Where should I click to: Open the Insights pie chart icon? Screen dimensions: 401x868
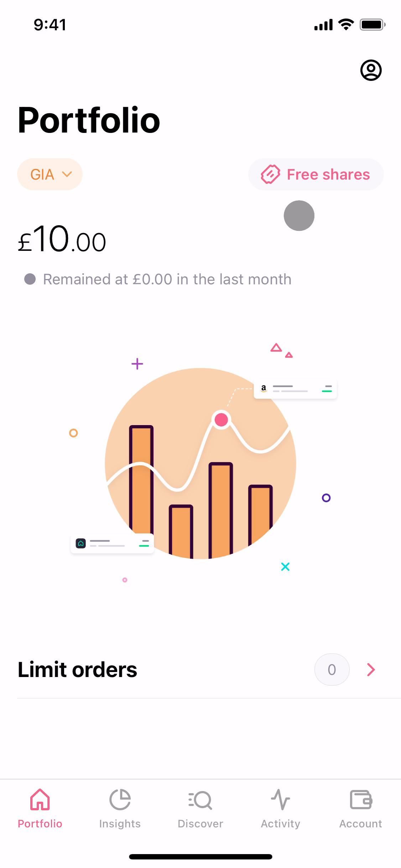pos(120,800)
